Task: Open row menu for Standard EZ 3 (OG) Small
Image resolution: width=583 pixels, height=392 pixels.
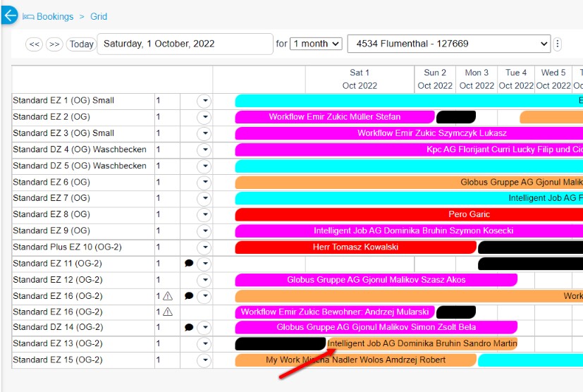Action: click(x=204, y=133)
